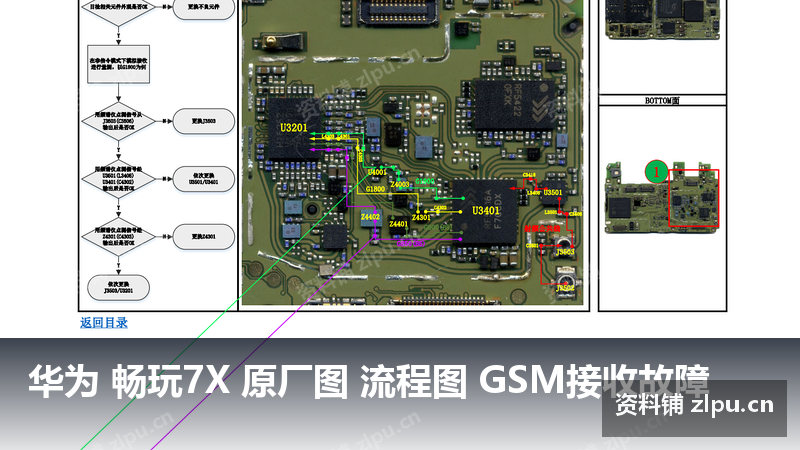Click the Z4301 (C4303) decision diamond
800x450 pixels.
point(118,237)
